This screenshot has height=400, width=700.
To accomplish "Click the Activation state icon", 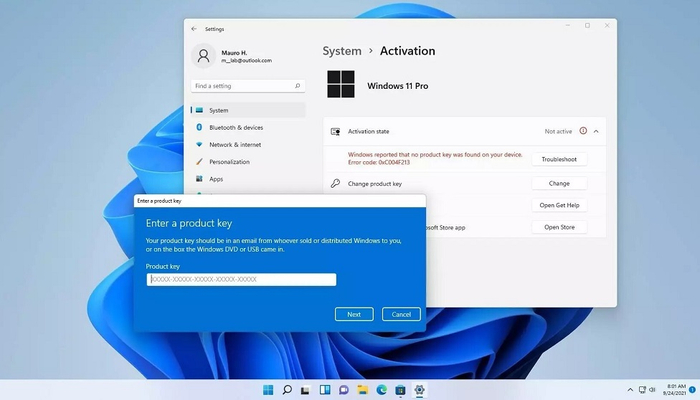I will (x=335, y=131).
